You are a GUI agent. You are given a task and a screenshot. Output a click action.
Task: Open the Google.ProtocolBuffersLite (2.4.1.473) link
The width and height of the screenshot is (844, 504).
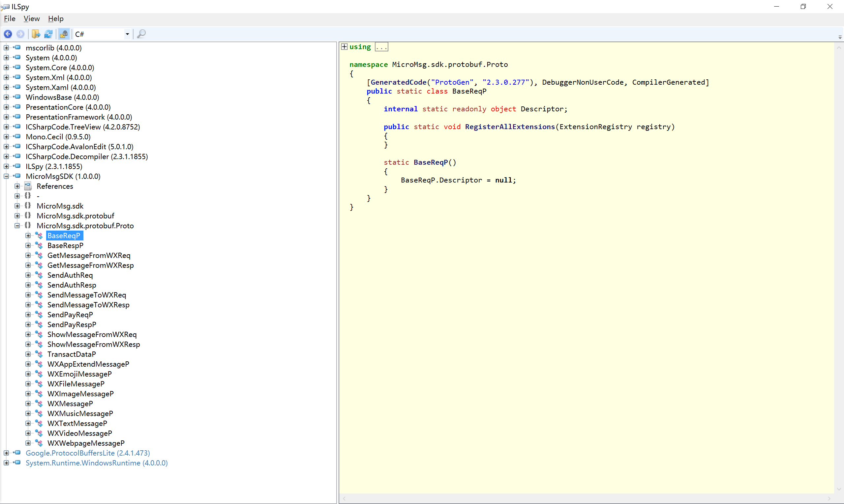[x=88, y=453]
